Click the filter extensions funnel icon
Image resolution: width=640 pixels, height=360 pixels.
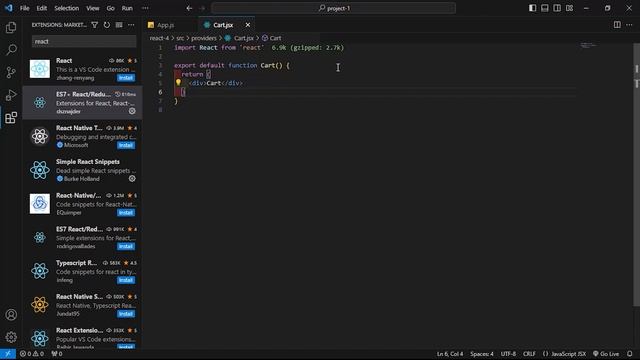click(x=95, y=25)
